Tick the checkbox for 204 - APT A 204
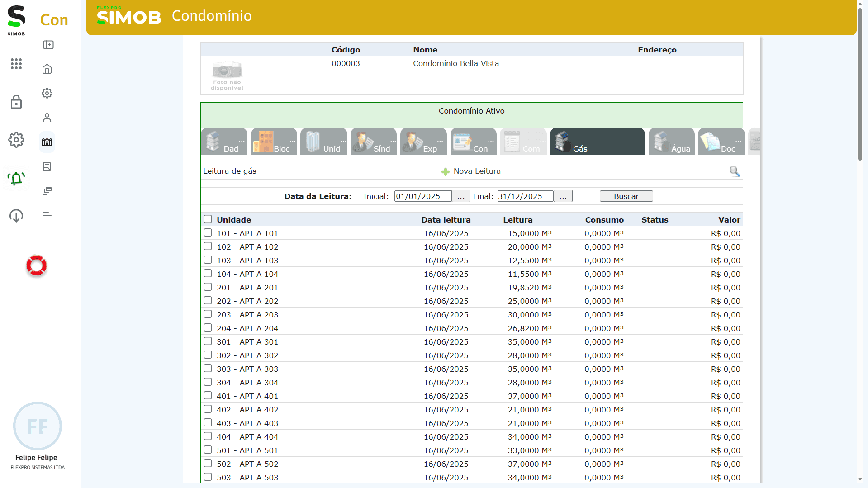868x488 pixels. tap(208, 327)
